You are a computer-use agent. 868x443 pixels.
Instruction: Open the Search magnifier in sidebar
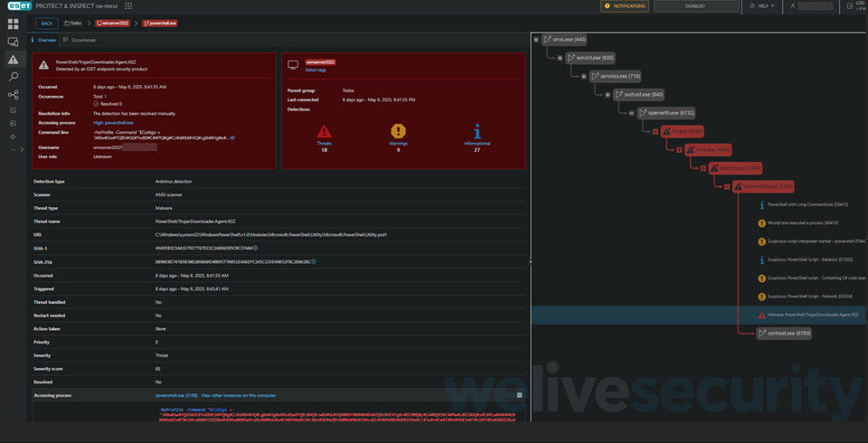(x=13, y=77)
